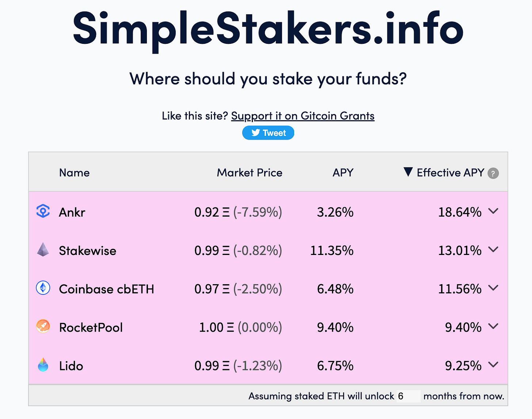This screenshot has height=419, width=532.
Task: Click the Ankr logo icon
Action: [43, 211]
